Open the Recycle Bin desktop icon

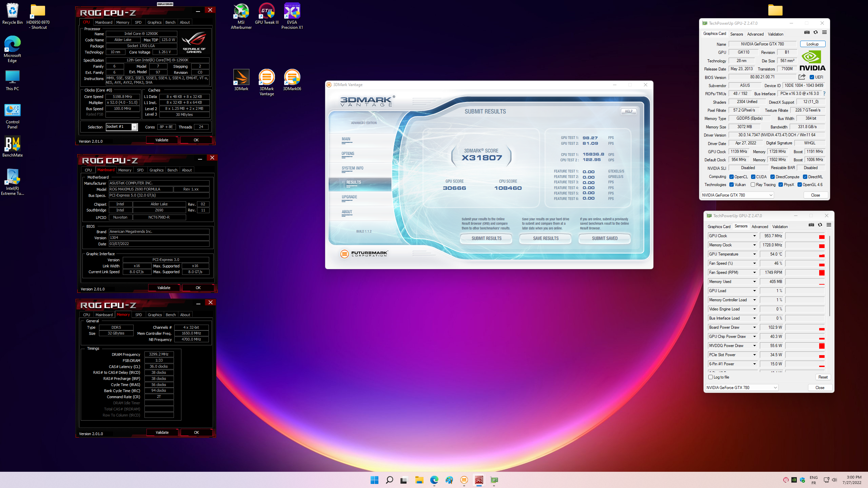(13, 14)
